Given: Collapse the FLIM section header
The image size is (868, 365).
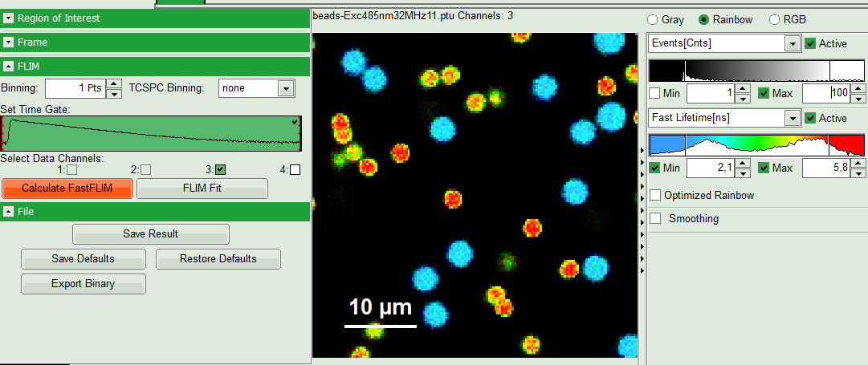Looking at the screenshot, I should [9, 67].
